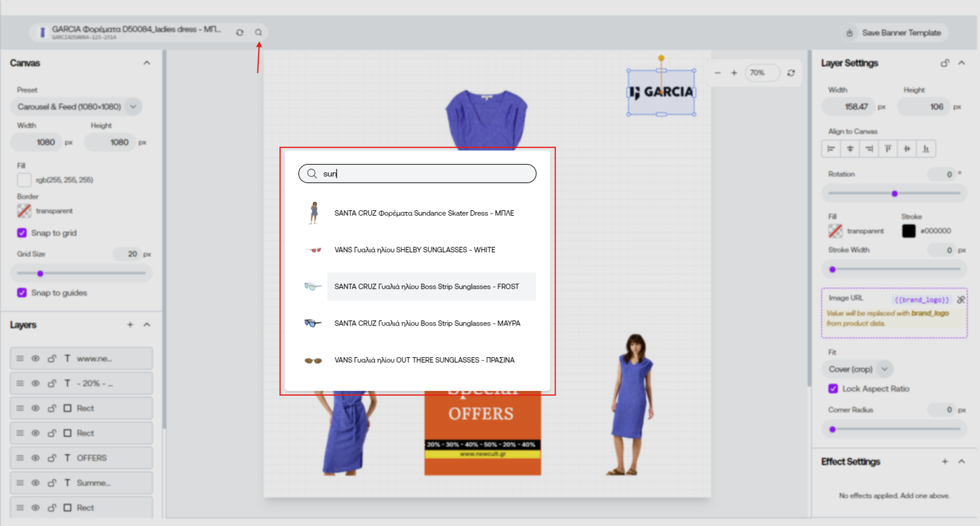Collapse the Layers panel
The height and width of the screenshot is (526, 980).
(146, 325)
